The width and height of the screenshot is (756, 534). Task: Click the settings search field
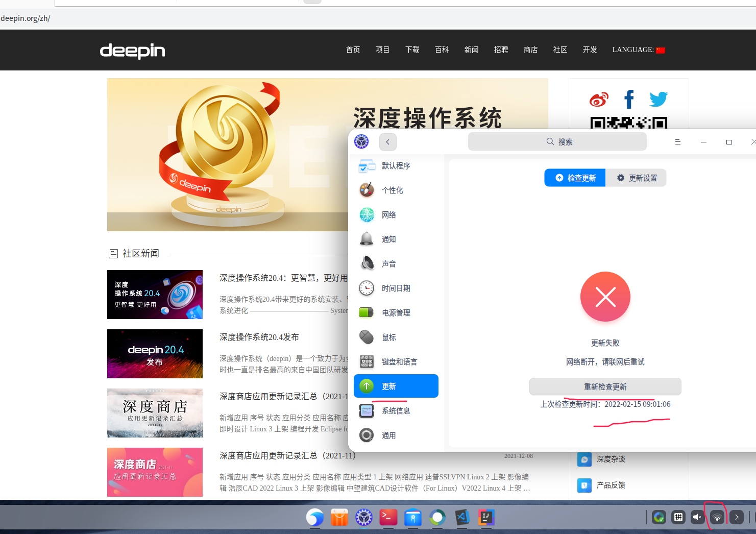(x=557, y=141)
